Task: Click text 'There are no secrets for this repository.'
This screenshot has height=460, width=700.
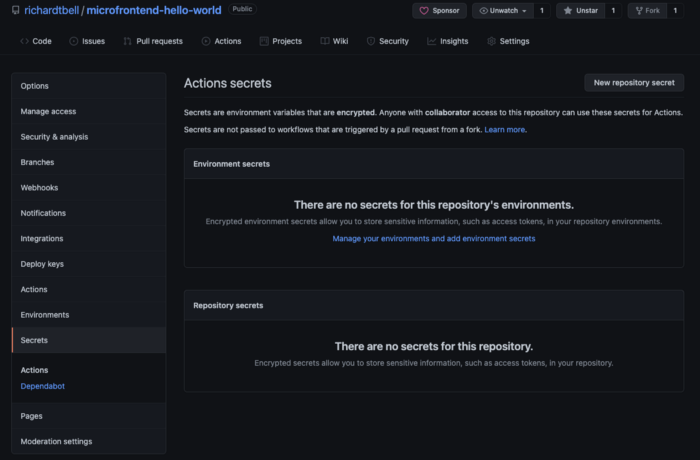Action: pyautogui.click(x=434, y=346)
